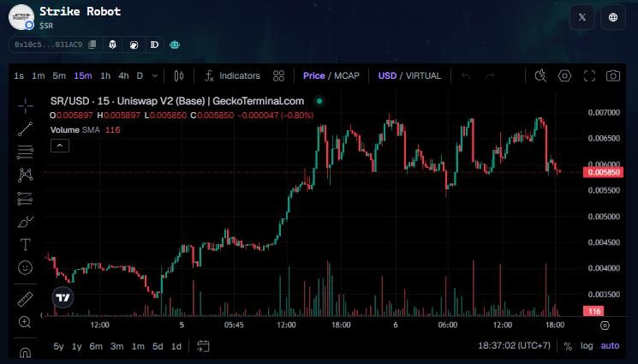Set date range to 5y
The width and height of the screenshot is (638, 364).
click(58, 347)
